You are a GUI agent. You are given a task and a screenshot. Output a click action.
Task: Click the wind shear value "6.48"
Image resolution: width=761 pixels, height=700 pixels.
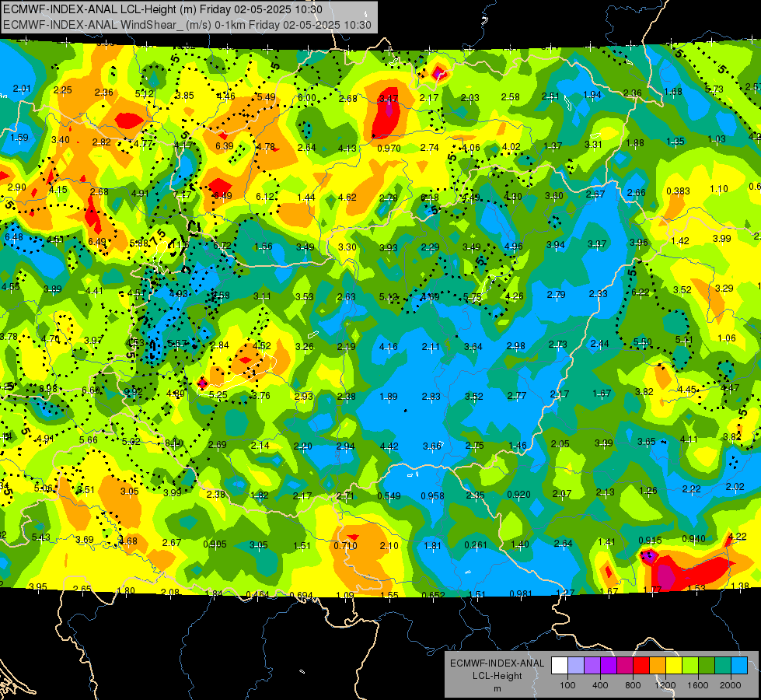tap(13, 237)
